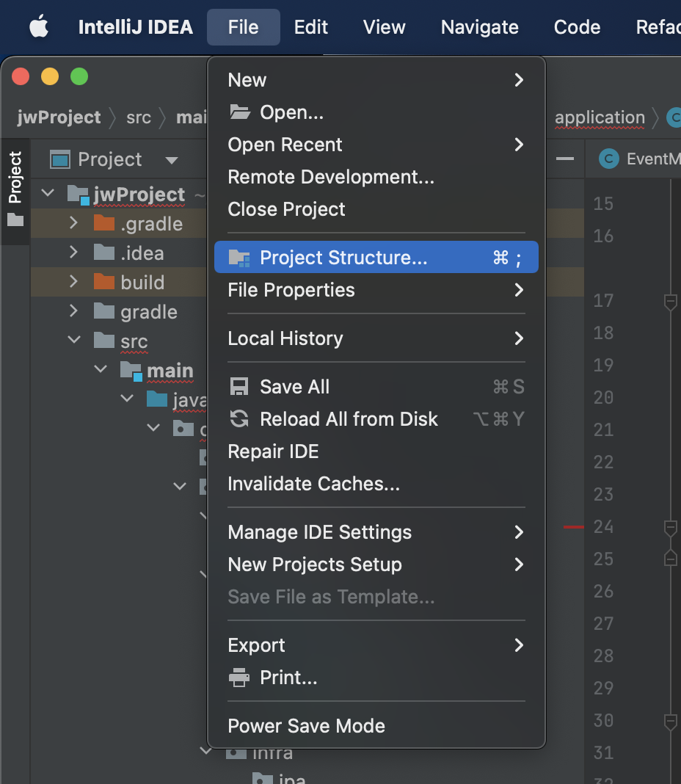
Task: Expand New Projects Setup submenu
Action: pyautogui.click(x=376, y=565)
